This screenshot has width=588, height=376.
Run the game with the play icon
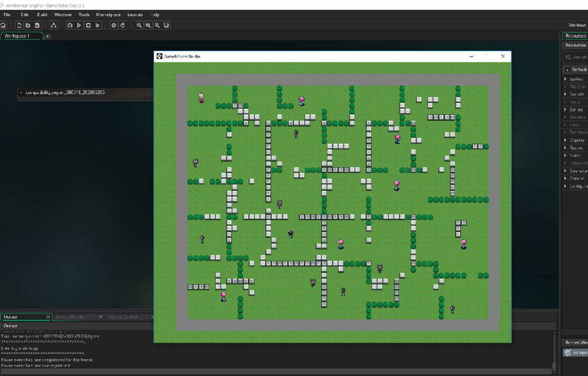79,24
